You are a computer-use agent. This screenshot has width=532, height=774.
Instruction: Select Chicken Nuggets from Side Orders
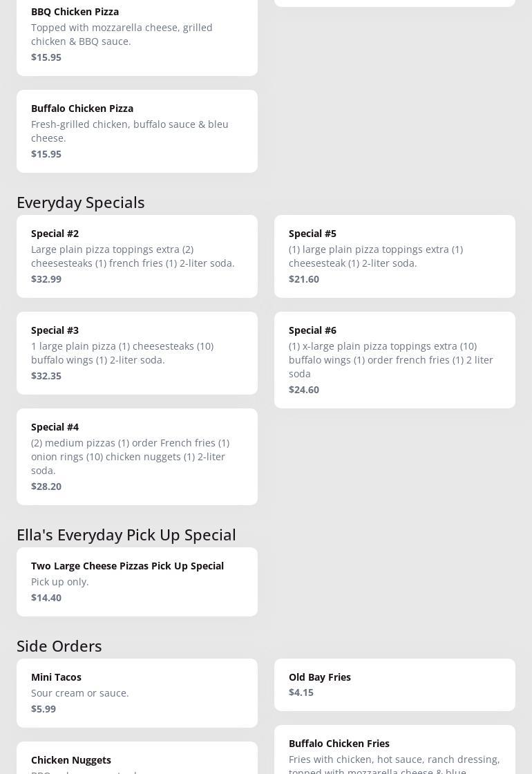[137, 760]
